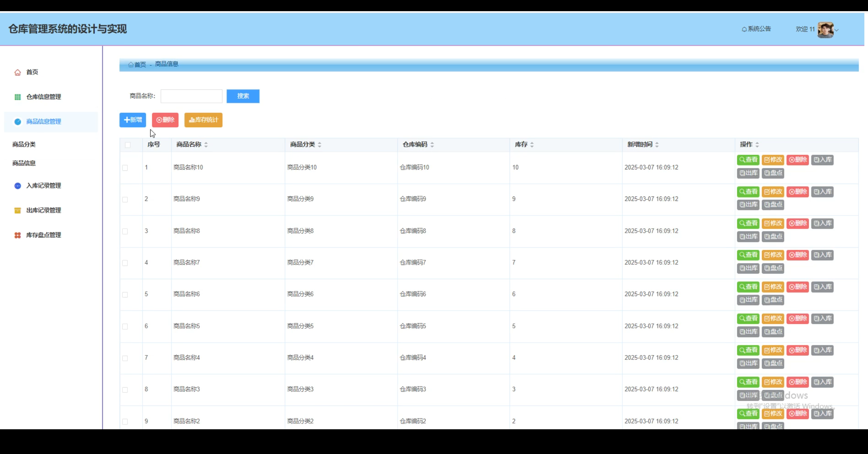This screenshot has height=454, width=868.
Task: Click the 新增 button to add a product
Action: 132,120
